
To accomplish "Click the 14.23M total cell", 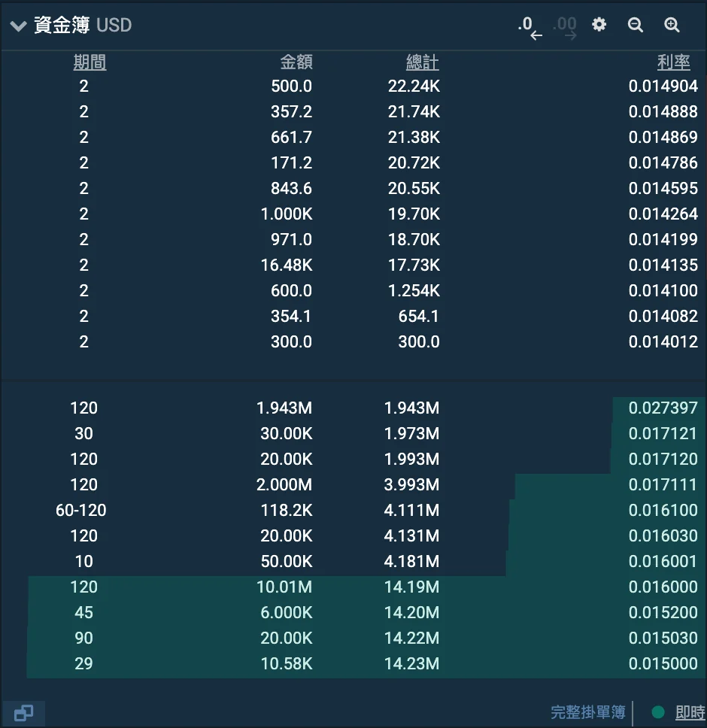I will (x=411, y=663).
